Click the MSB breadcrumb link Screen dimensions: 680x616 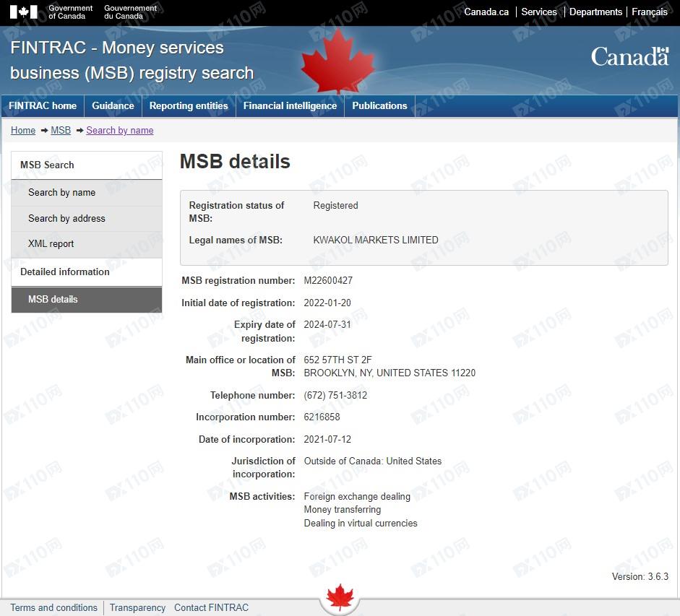tap(61, 131)
